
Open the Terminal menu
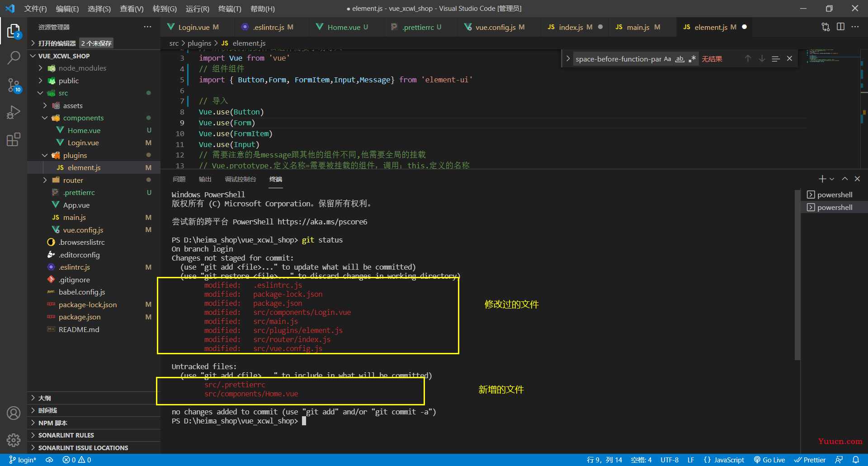(x=230, y=9)
